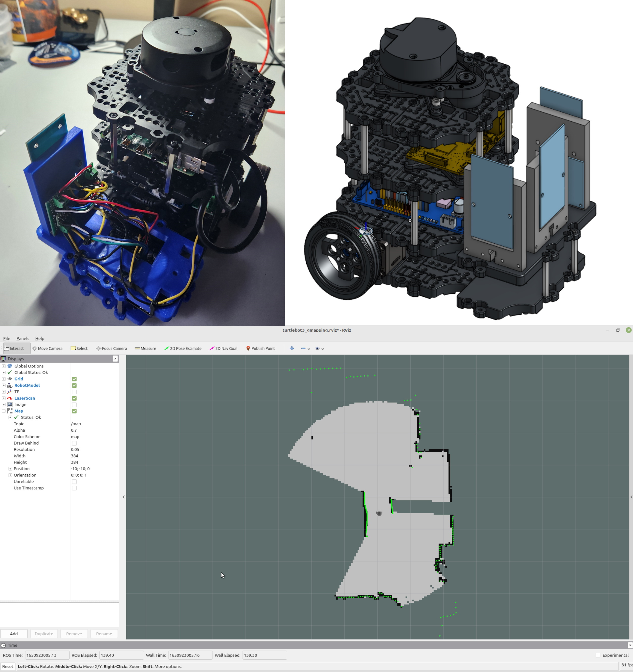Activate the Move Camera tool

click(x=47, y=349)
